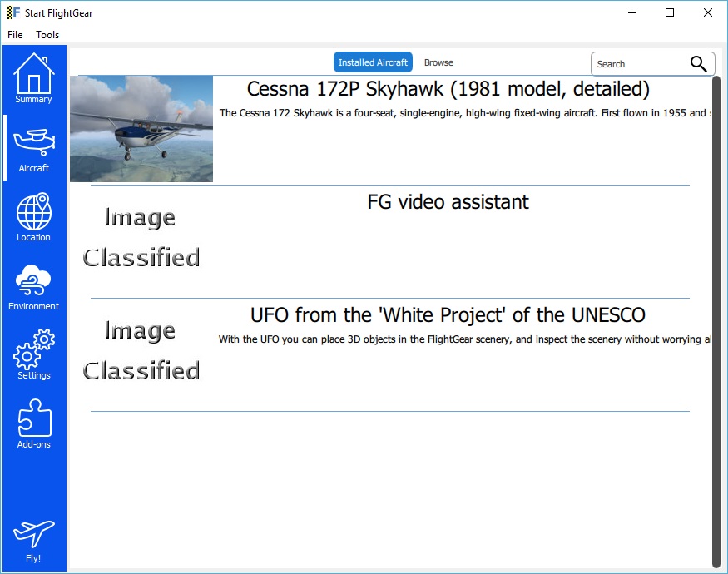The image size is (728, 574).
Task: Click the FG video assistant title
Action: point(448,202)
